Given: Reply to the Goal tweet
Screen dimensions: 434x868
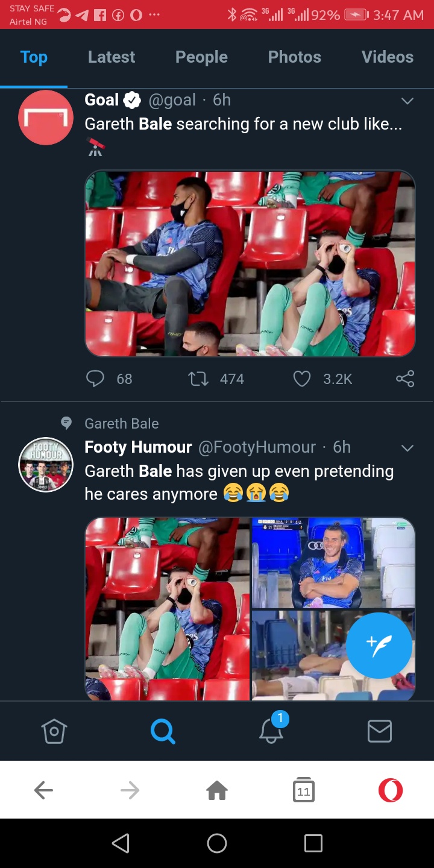Looking at the screenshot, I should 96,379.
